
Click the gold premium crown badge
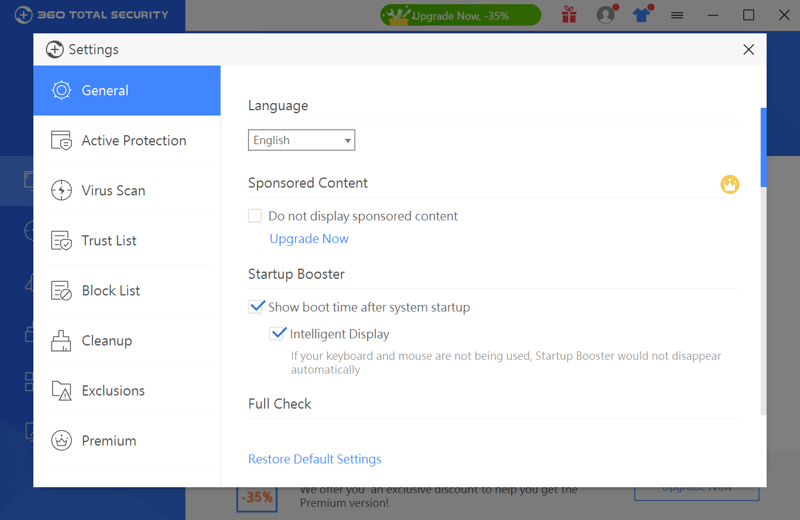tap(730, 184)
